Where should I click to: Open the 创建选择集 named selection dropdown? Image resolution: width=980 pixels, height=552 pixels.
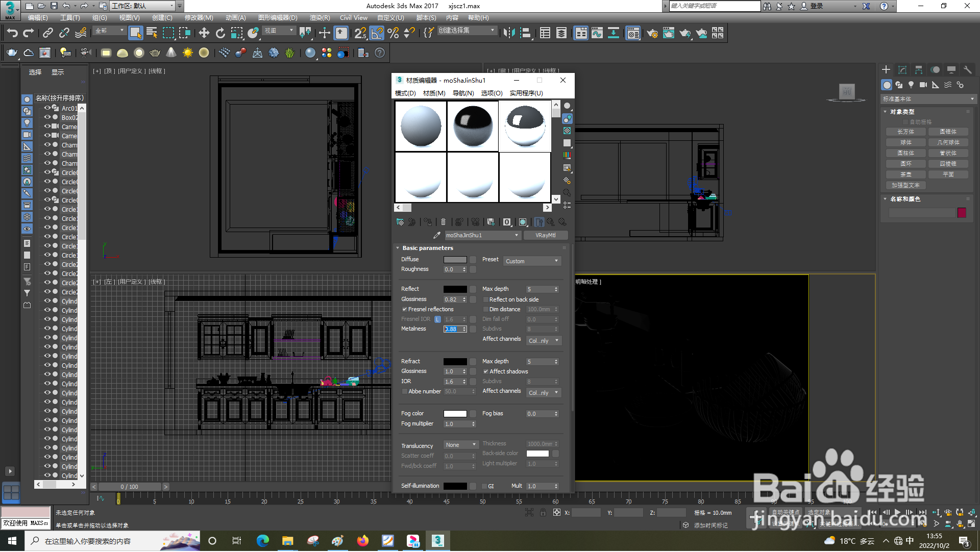pyautogui.click(x=467, y=31)
